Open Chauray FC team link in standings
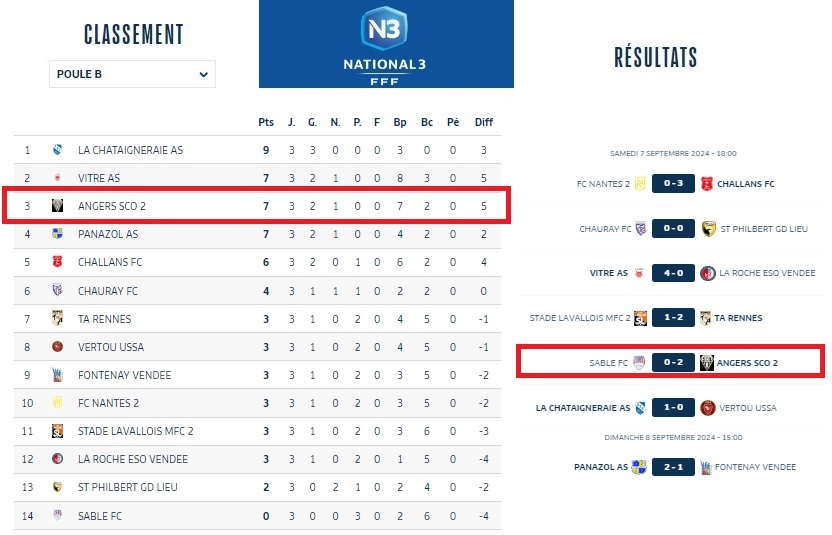This screenshot has height=535, width=832. click(108, 291)
